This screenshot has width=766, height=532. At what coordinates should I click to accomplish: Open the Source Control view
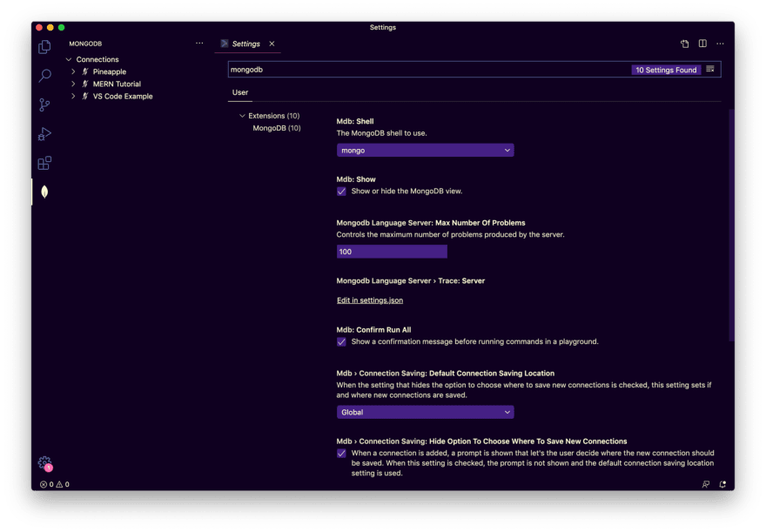click(44, 104)
